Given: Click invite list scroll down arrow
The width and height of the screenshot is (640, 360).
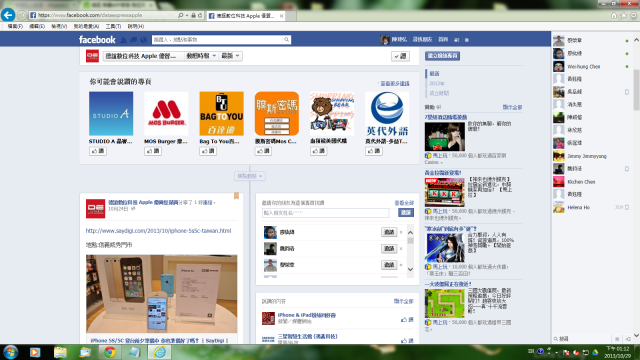Looking at the screenshot, I should coord(410,269).
